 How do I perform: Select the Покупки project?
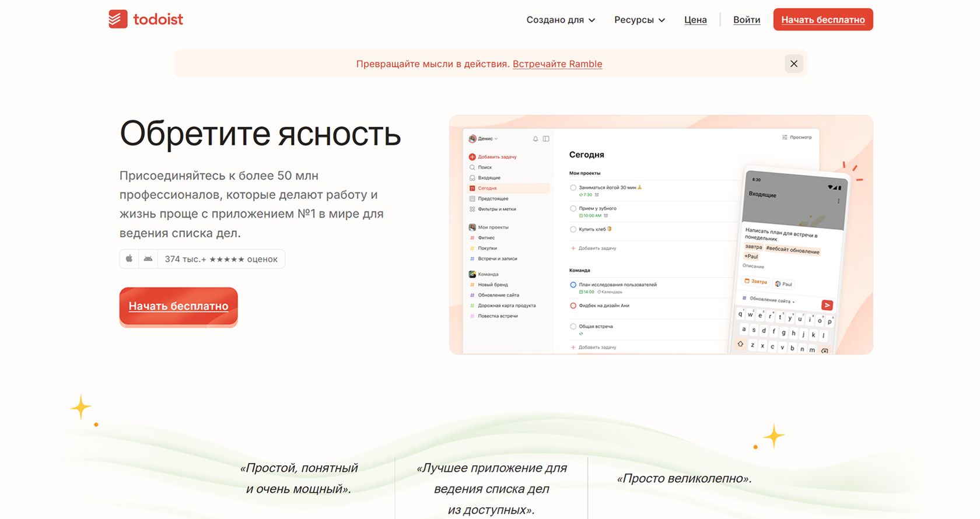click(x=483, y=248)
